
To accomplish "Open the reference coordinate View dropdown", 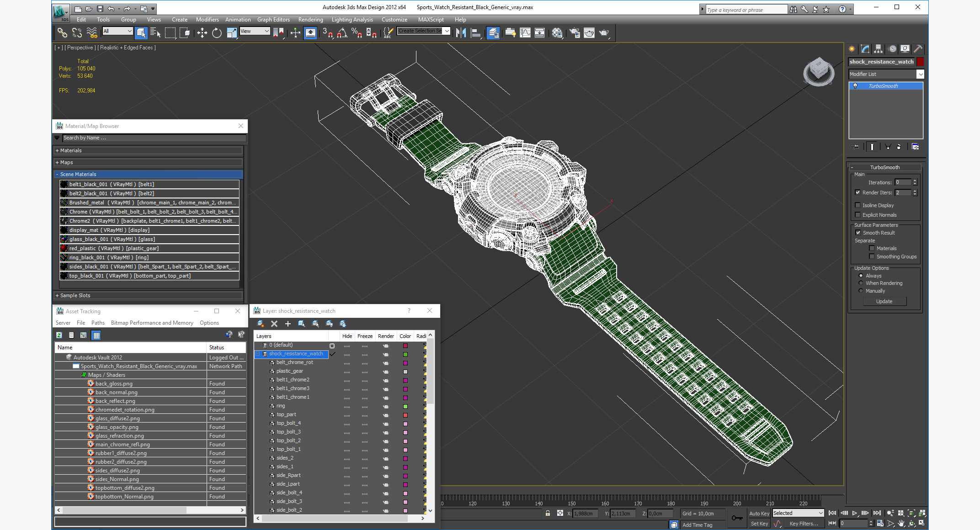I will tap(255, 31).
